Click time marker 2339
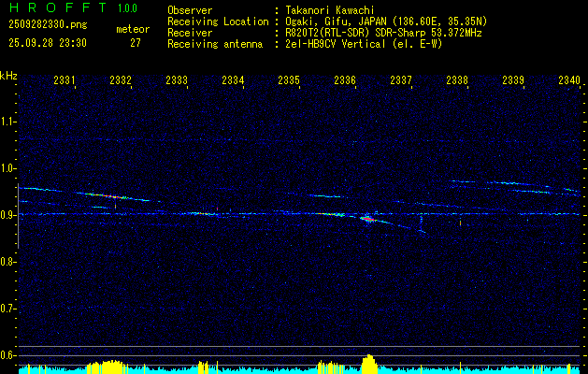Screen dimensions: 588x374 (x=513, y=79)
